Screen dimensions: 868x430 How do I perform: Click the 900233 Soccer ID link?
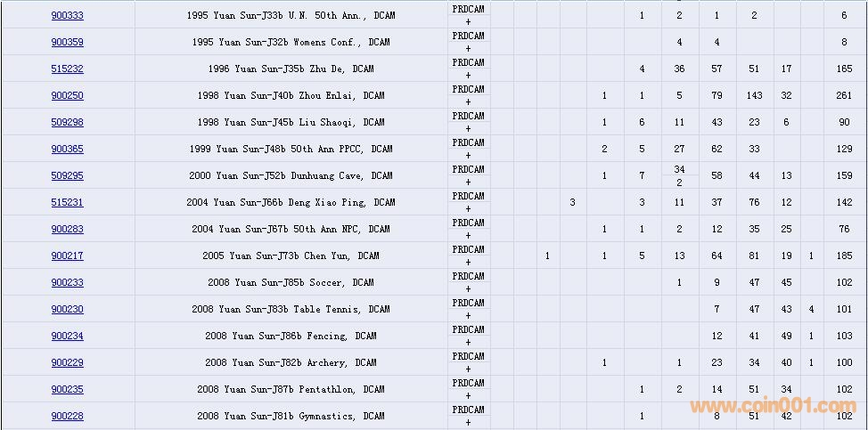click(67, 282)
